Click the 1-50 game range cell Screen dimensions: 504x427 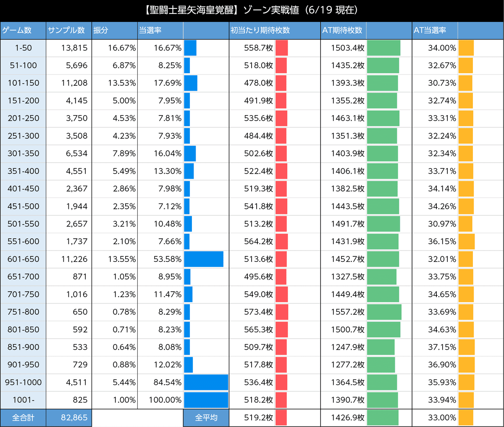tap(23, 48)
